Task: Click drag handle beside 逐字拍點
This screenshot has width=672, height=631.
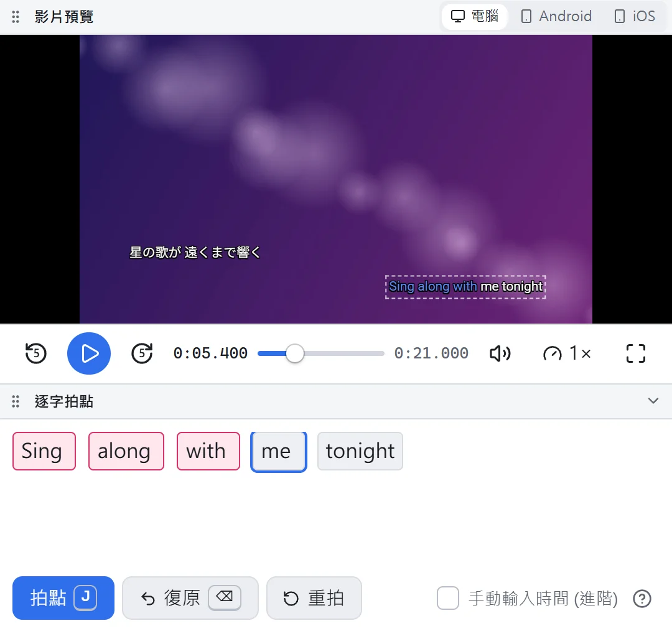Action: 16,401
